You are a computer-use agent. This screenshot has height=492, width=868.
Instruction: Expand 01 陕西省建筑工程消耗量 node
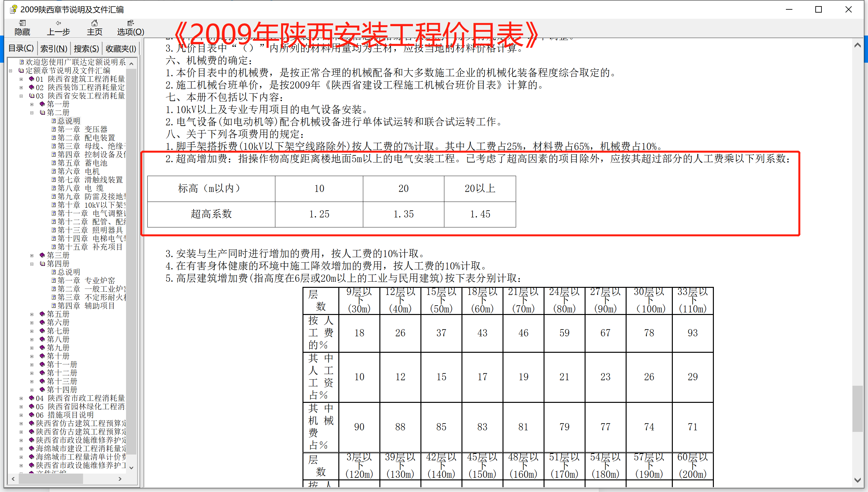tap(21, 79)
